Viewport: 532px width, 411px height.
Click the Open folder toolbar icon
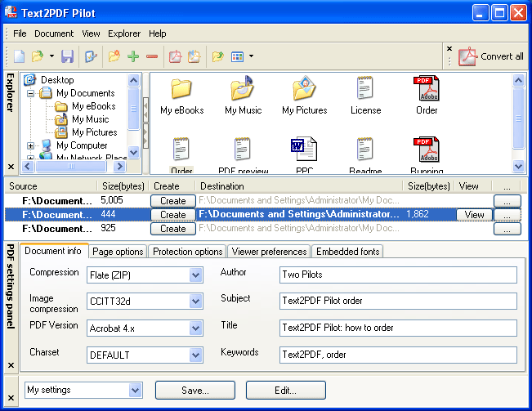click(x=37, y=56)
